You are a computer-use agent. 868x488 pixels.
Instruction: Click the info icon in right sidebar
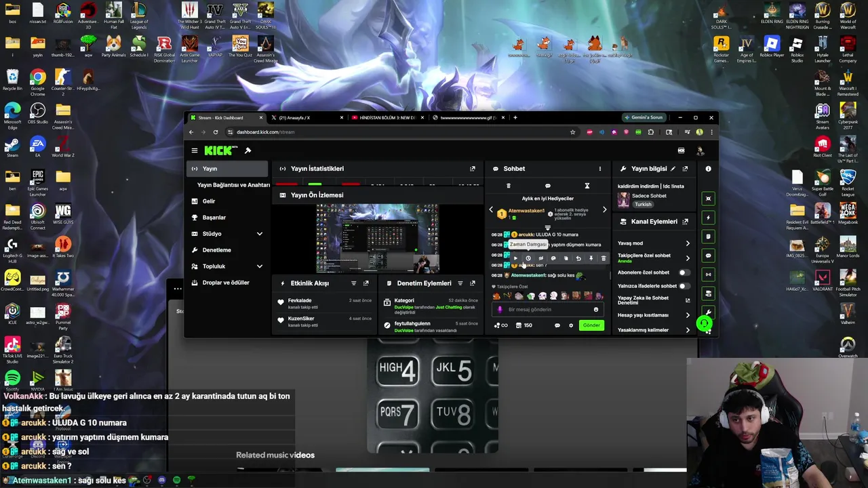point(708,169)
